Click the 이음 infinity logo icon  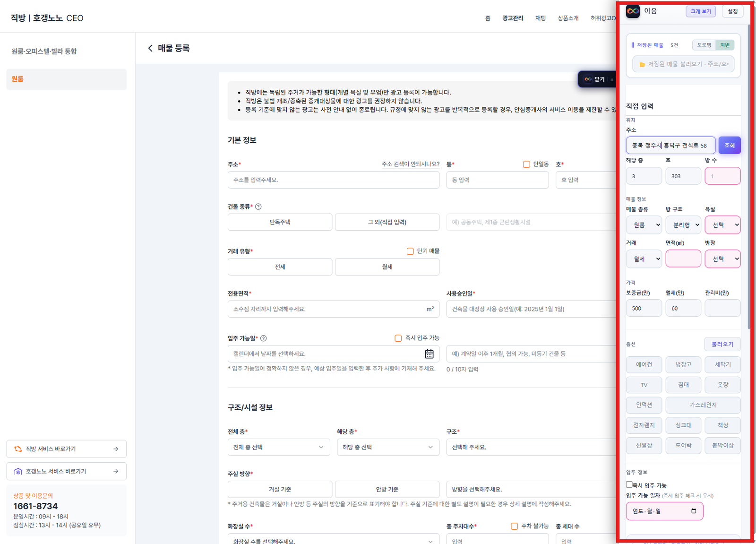(633, 11)
